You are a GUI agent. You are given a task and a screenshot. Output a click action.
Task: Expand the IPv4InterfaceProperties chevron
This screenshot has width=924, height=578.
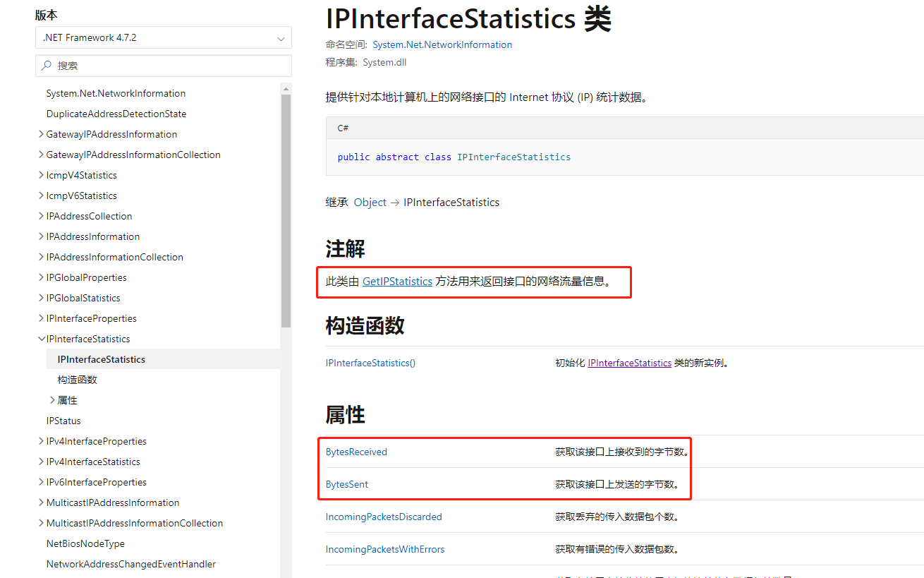pos(41,441)
